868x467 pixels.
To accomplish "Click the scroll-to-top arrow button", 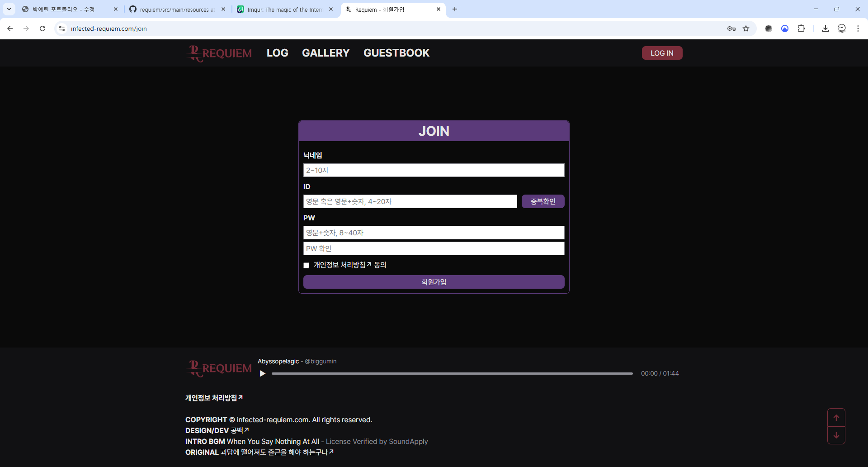I will coord(836,418).
